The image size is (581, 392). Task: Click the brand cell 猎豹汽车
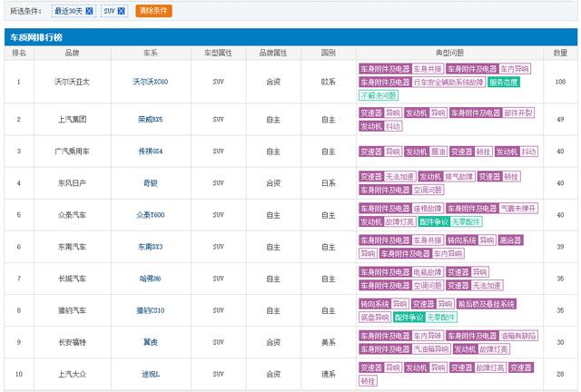click(x=72, y=310)
